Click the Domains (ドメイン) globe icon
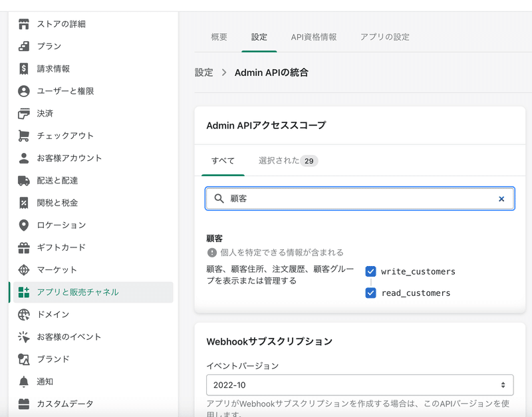This screenshot has width=532, height=417. pyautogui.click(x=24, y=315)
